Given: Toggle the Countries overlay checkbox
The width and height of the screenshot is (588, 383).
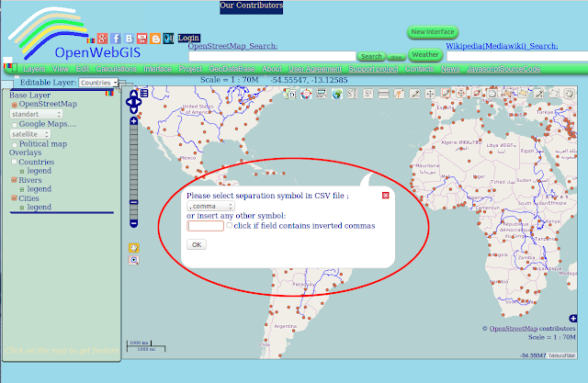Looking at the screenshot, I should (x=15, y=162).
